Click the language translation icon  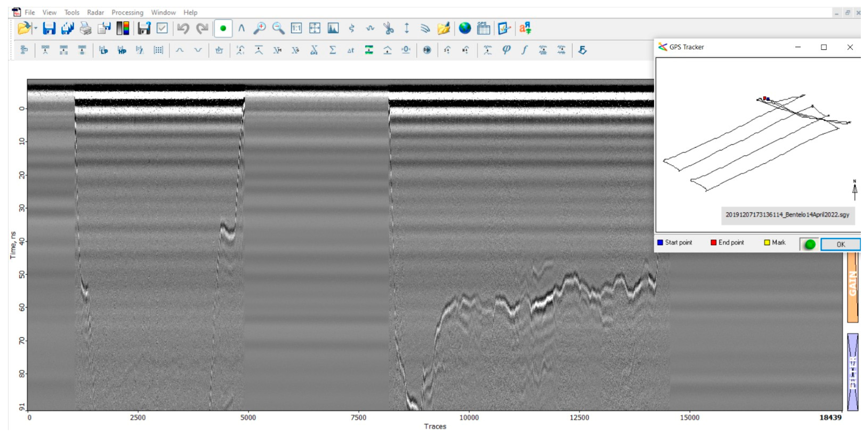coord(525,28)
